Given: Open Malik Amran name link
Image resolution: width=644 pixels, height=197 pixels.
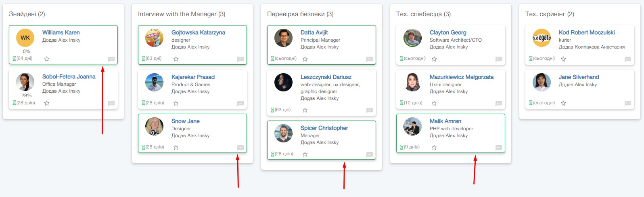Looking at the screenshot, I should point(445,121).
